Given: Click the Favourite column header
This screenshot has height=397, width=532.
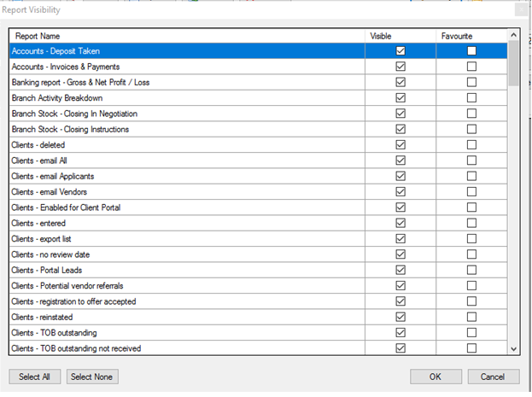Looking at the screenshot, I should coord(471,36).
